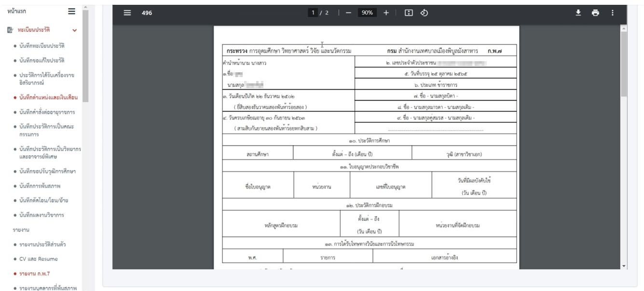The height and width of the screenshot is (291, 644).
Task: Click the left sidebar scrollbar
Action: (x=85, y=55)
